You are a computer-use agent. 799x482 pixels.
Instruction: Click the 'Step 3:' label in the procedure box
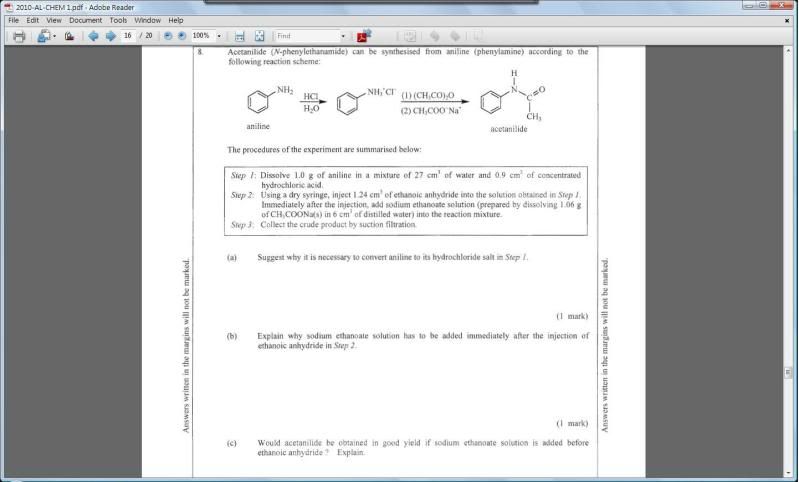click(243, 224)
